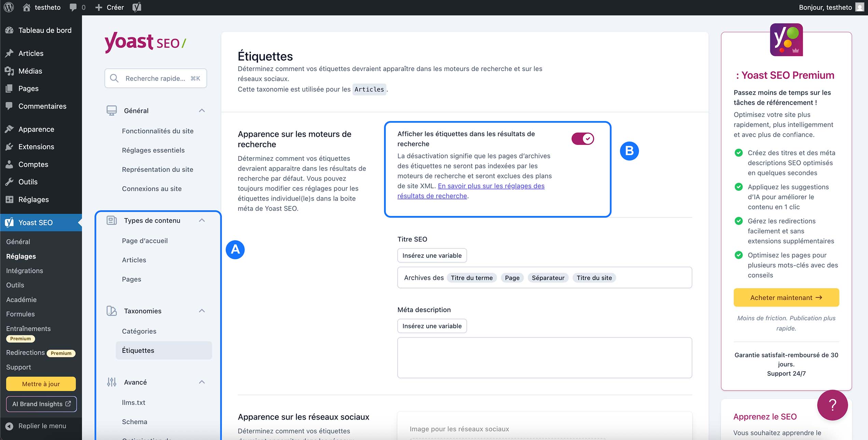Image resolution: width=868 pixels, height=440 pixels.
Task: Select Catégories under Taxonomies
Action: point(139,331)
